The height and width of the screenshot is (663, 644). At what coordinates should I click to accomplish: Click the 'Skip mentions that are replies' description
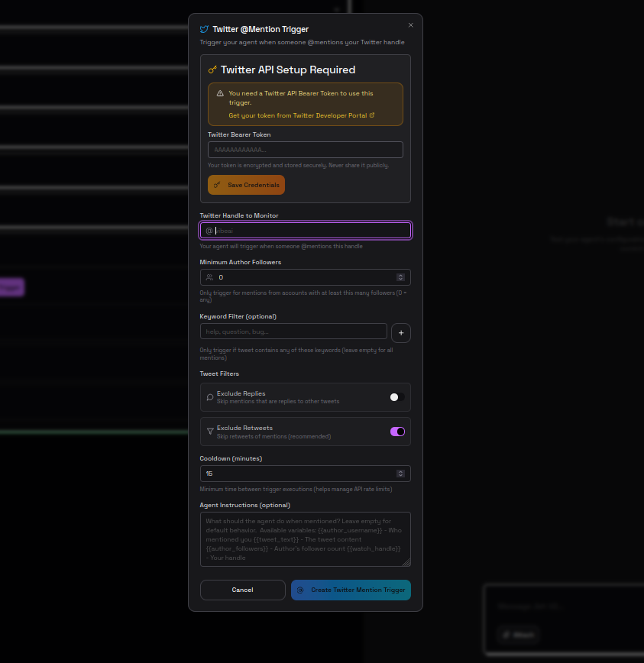click(278, 401)
